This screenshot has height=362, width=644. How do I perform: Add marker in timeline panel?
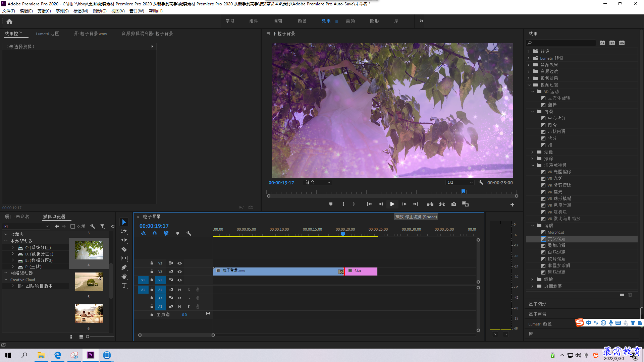tap(177, 233)
